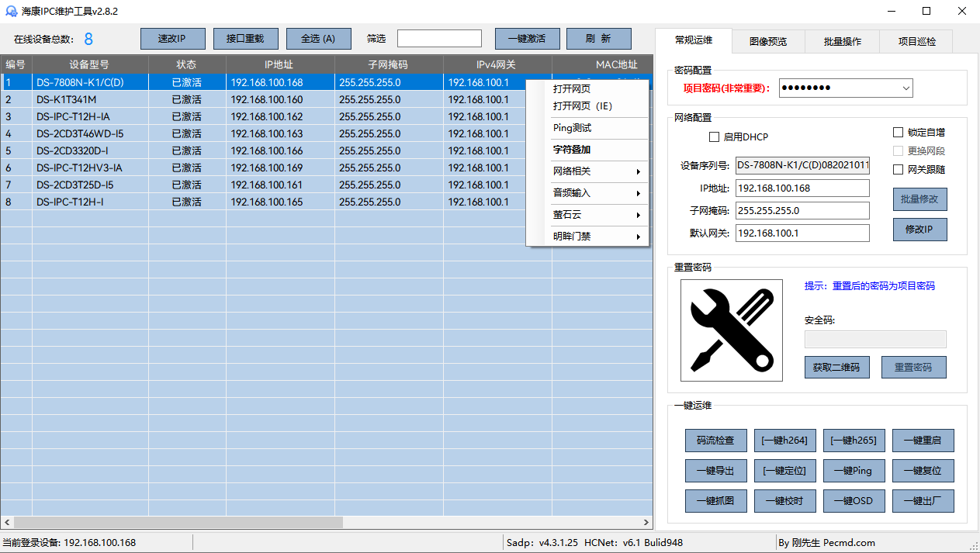Viewport: 980px width, 553px height.
Task: Click the 刷新 button
Action: (x=598, y=39)
